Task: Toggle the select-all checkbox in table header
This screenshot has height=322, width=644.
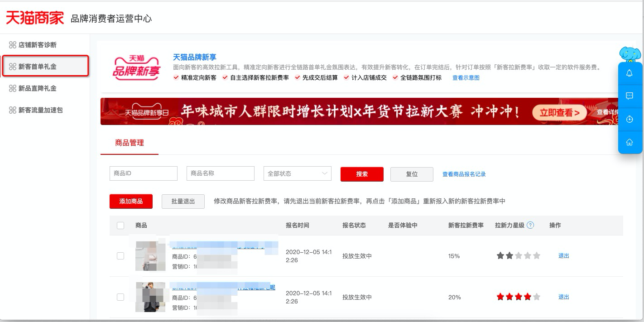Action: (x=120, y=226)
